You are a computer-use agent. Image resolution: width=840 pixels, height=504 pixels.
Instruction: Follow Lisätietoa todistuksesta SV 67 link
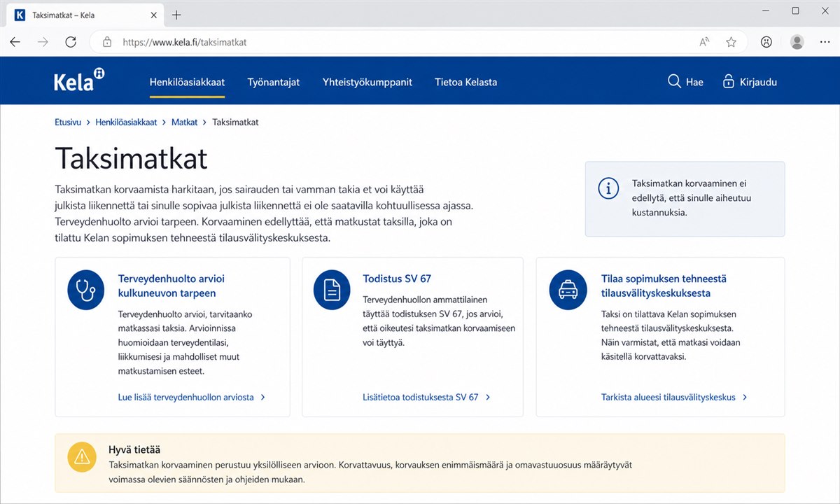tap(421, 397)
